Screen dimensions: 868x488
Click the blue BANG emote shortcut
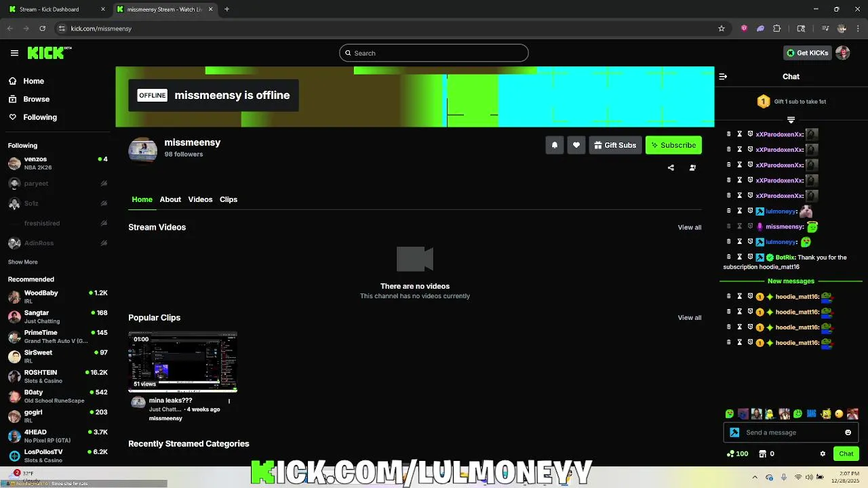tap(812, 413)
